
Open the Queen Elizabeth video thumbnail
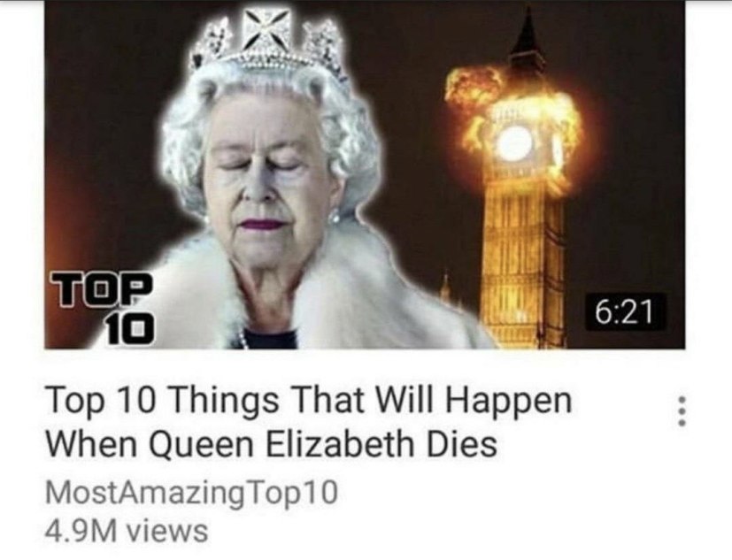pos(365,174)
